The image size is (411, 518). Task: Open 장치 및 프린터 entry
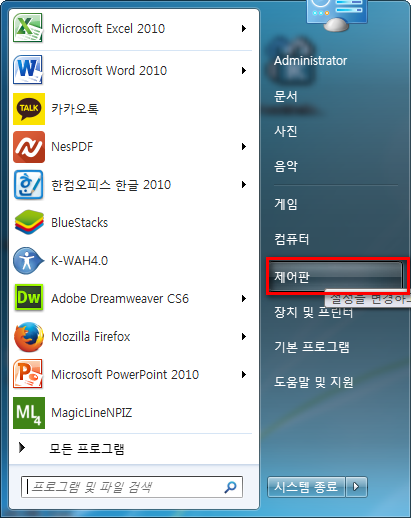(313, 312)
